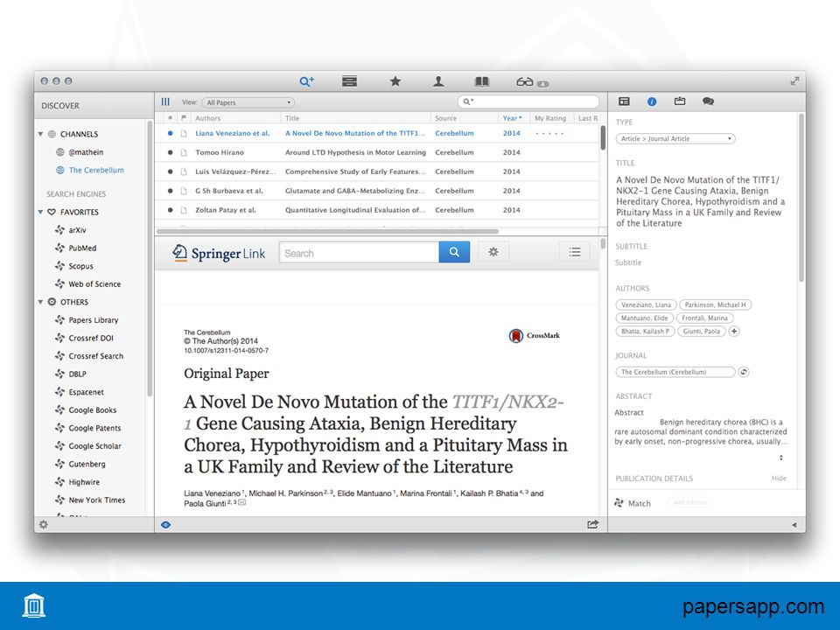Toggle fullscreen arrows at top right
Image resolution: width=840 pixels, height=630 pixels.
(795, 80)
